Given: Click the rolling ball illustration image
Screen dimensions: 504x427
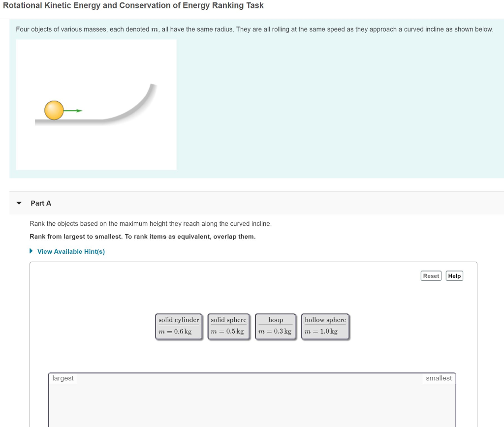Looking at the screenshot, I should click(96, 104).
